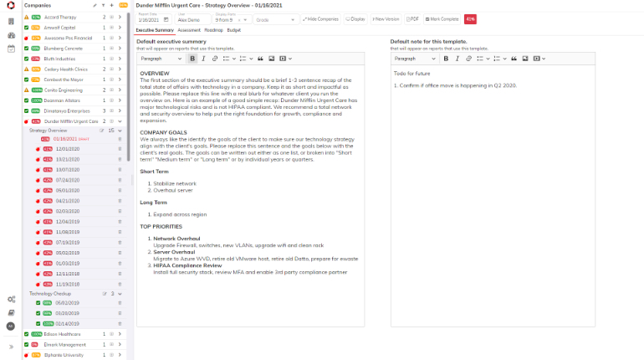
Task: Click inside the default note text area
Action: (x=493, y=196)
